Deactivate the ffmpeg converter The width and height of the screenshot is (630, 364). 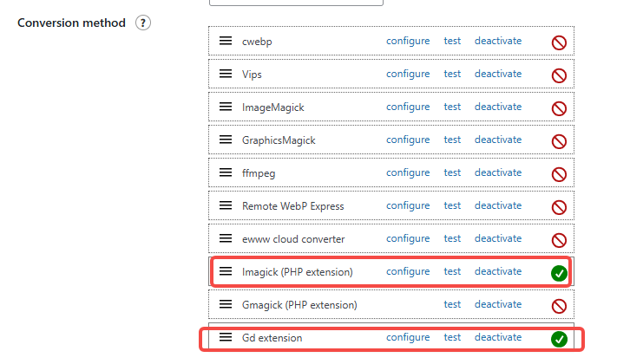pos(498,172)
